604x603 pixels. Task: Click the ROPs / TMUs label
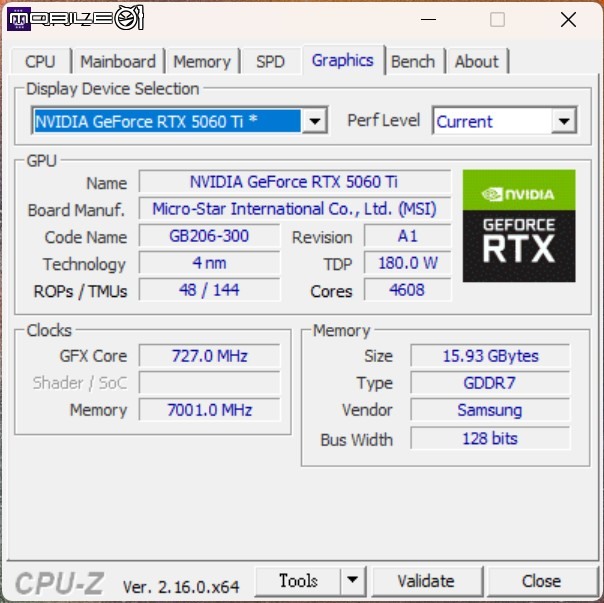[x=81, y=291]
